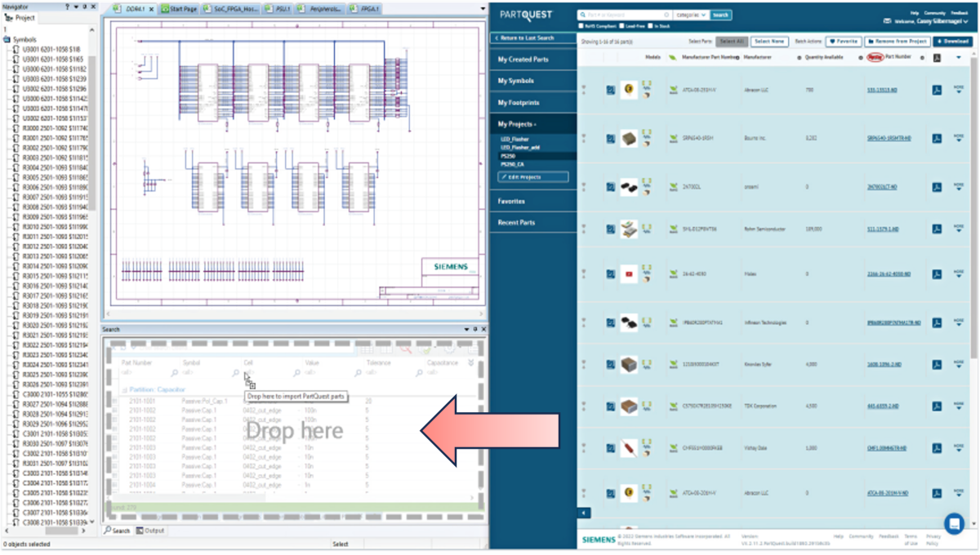Select the Project tab in Navigator
The height and width of the screenshot is (555, 980).
[x=20, y=17]
